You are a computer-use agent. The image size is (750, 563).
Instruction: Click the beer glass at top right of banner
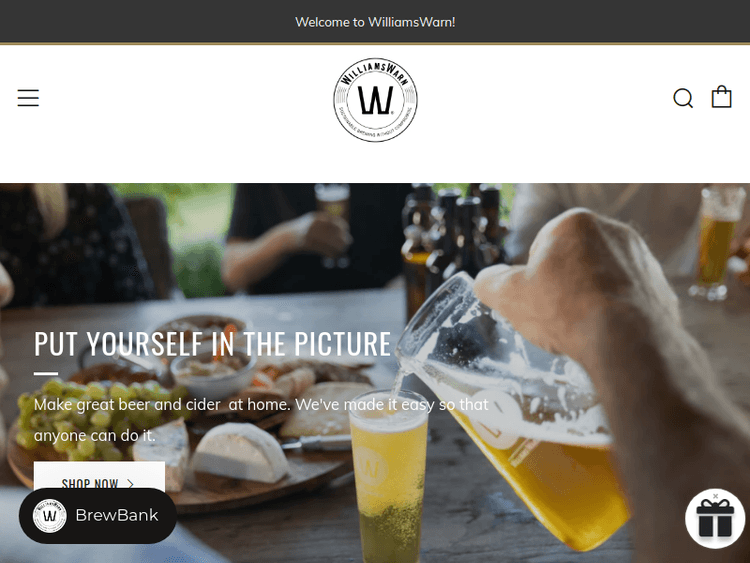click(x=714, y=244)
